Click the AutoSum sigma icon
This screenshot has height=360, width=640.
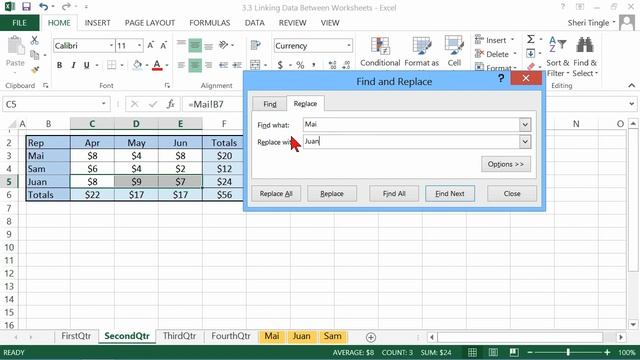(531, 39)
